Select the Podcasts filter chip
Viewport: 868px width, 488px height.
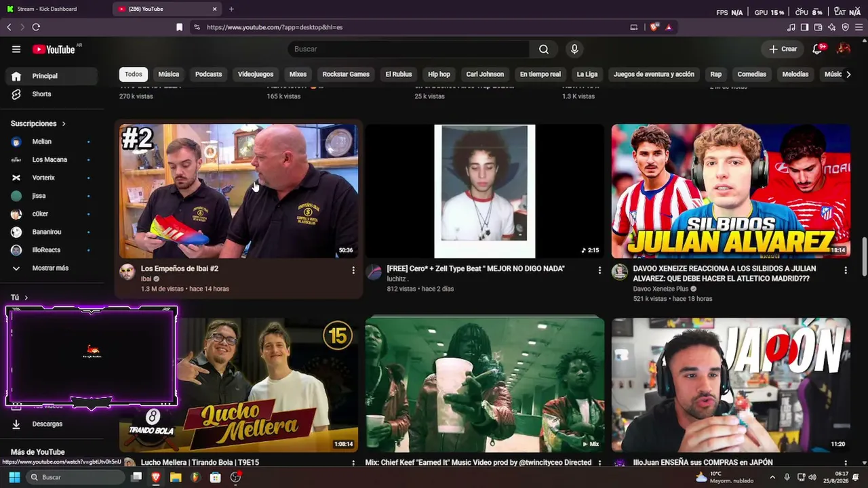point(209,75)
